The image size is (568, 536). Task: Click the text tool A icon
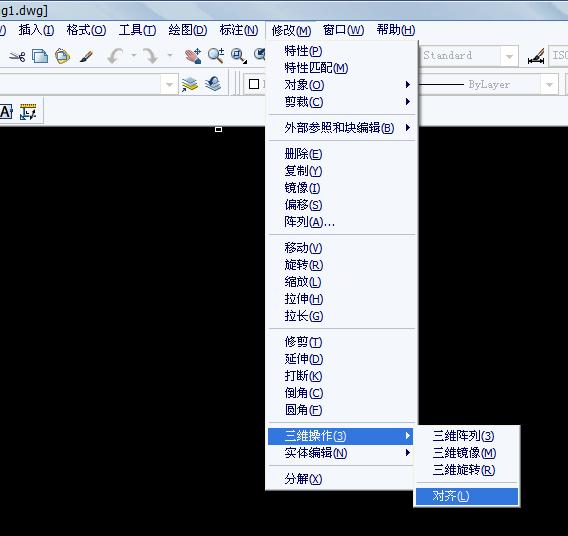click(x=7, y=112)
